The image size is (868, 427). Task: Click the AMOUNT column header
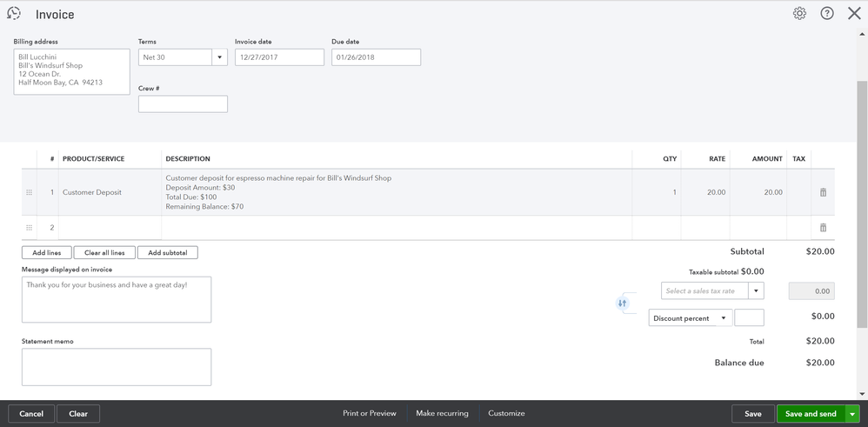[767, 159]
